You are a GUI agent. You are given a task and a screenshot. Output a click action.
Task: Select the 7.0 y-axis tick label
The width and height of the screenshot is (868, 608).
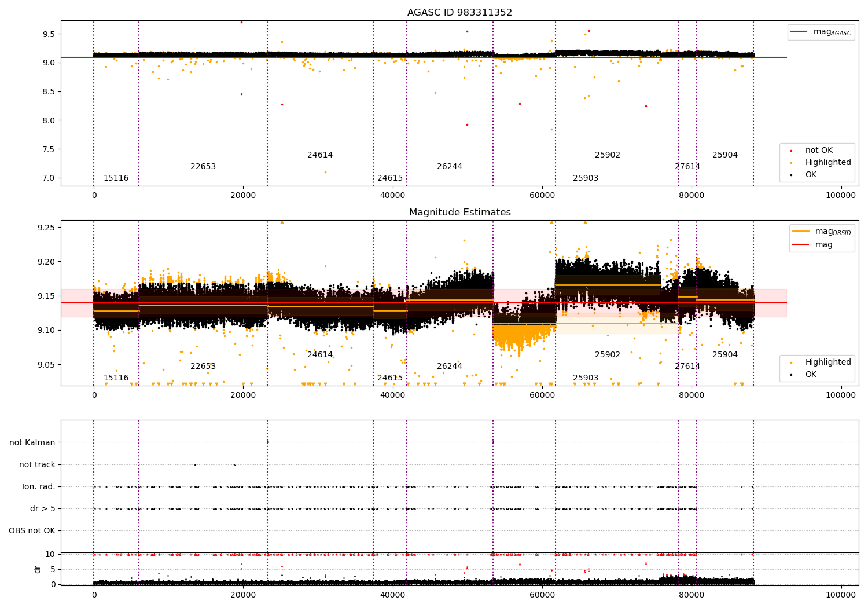pyautogui.click(x=49, y=178)
